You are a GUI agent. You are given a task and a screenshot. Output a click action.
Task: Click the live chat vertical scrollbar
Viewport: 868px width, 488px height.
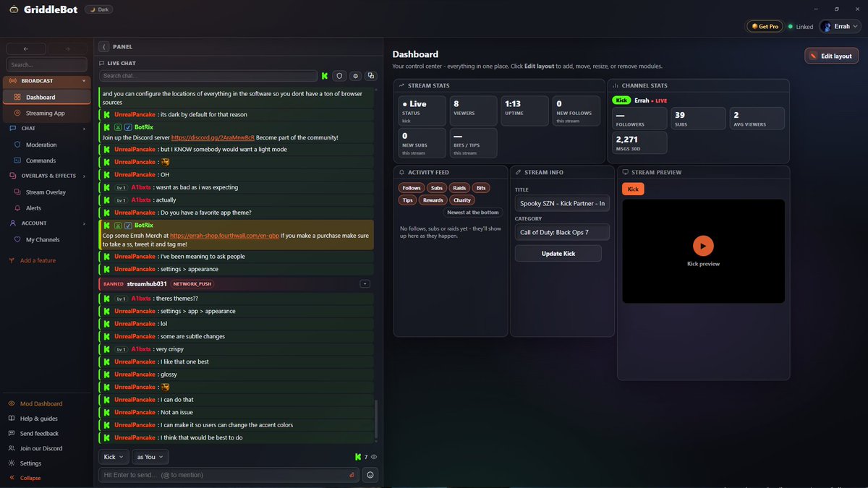pos(375,418)
